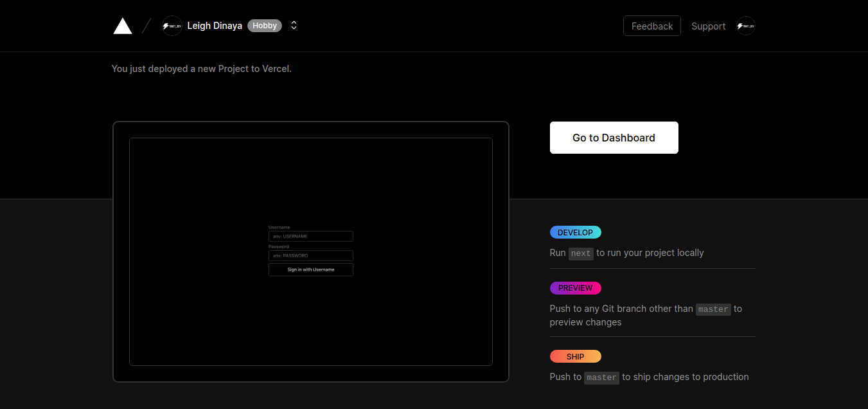868x409 pixels.
Task: Click the 'next' code snippet
Action: click(x=581, y=253)
